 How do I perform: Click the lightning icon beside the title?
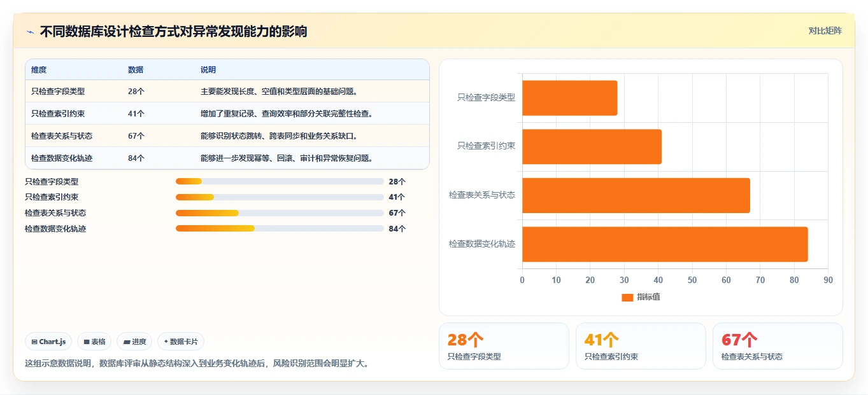[30, 32]
